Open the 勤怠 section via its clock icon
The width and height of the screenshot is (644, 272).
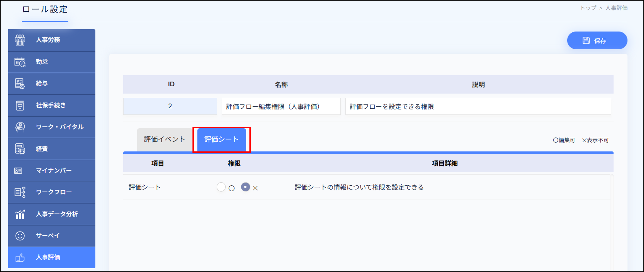(x=20, y=62)
